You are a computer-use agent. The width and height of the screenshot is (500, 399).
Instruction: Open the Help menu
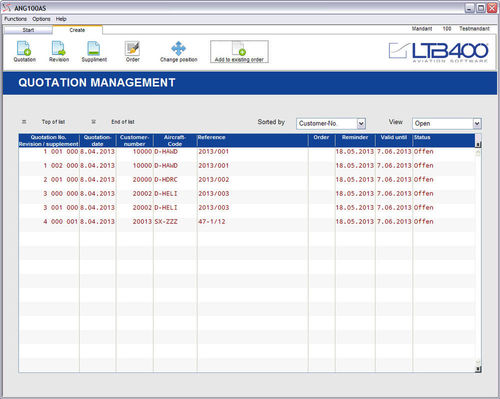point(61,19)
